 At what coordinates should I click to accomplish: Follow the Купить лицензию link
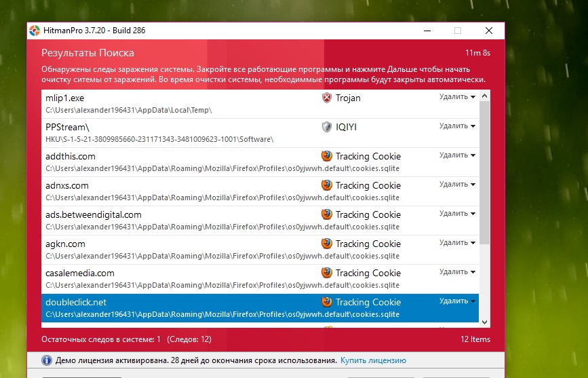click(373, 361)
